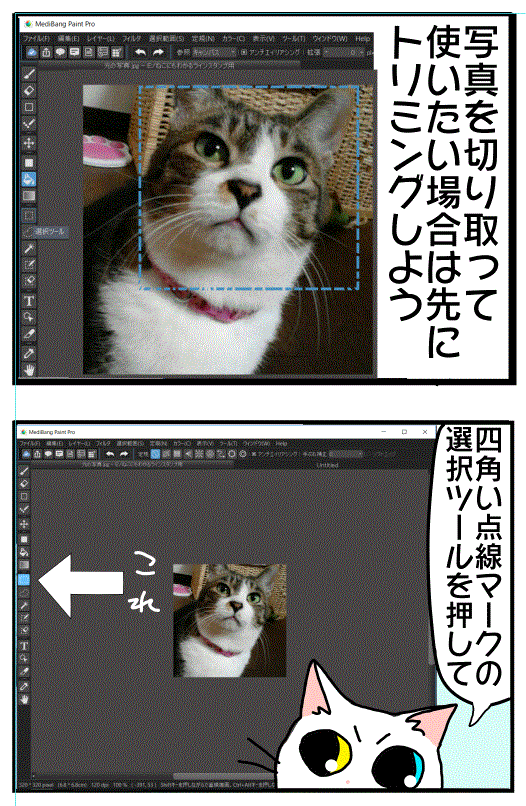The image size is (526, 806).
Task: Minimize the lower MediBang Paint Pro window
Action: 384,432
